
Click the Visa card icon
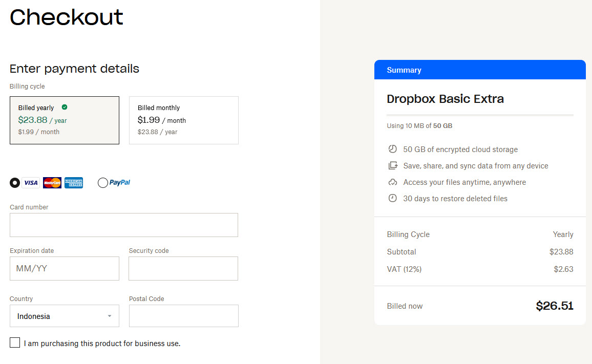tap(30, 183)
